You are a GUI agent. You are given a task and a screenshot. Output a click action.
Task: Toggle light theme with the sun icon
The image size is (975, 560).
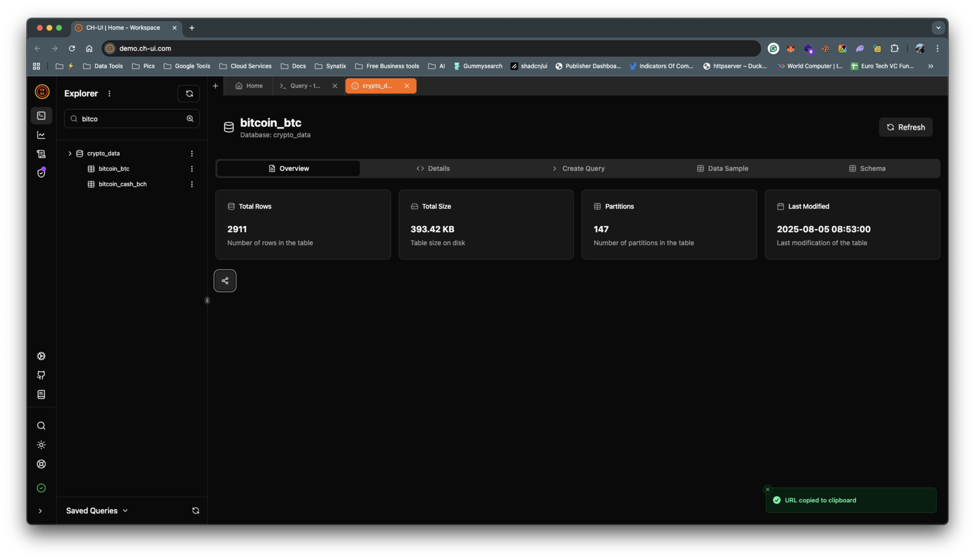click(41, 445)
